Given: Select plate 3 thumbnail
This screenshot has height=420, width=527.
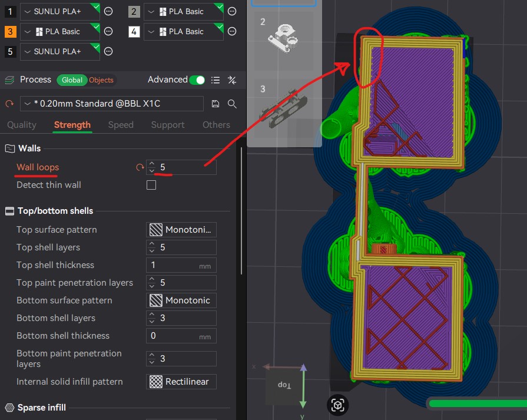Looking at the screenshot, I should [284, 108].
